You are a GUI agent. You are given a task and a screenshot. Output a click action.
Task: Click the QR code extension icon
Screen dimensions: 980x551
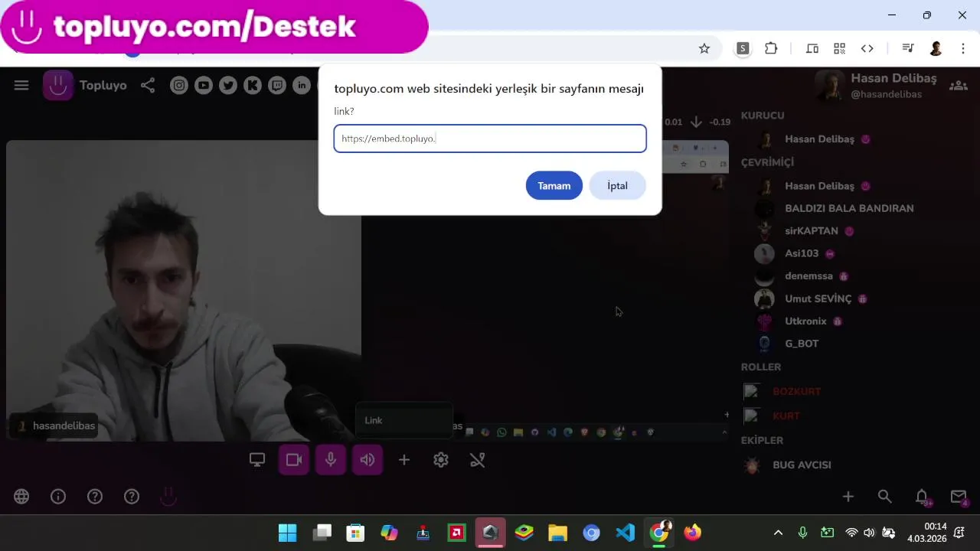(x=840, y=48)
